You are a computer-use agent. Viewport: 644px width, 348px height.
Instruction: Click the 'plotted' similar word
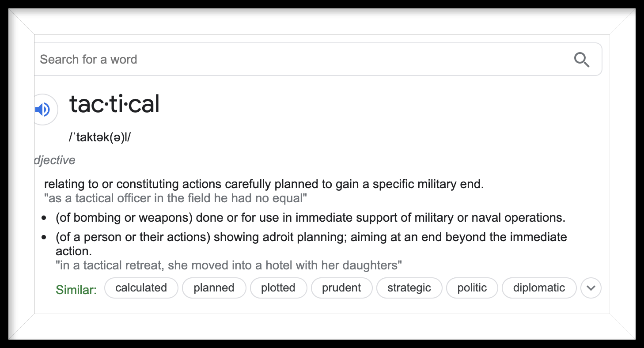point(278,288)
